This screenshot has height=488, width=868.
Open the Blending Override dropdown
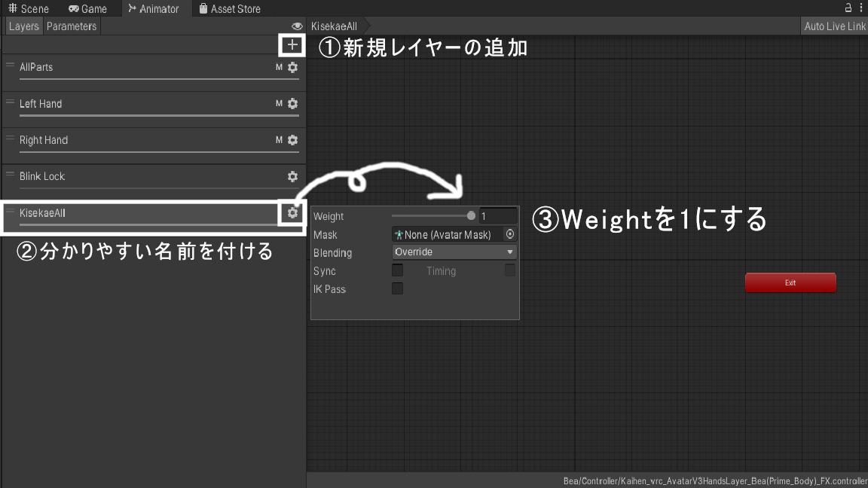coord(454,252)
